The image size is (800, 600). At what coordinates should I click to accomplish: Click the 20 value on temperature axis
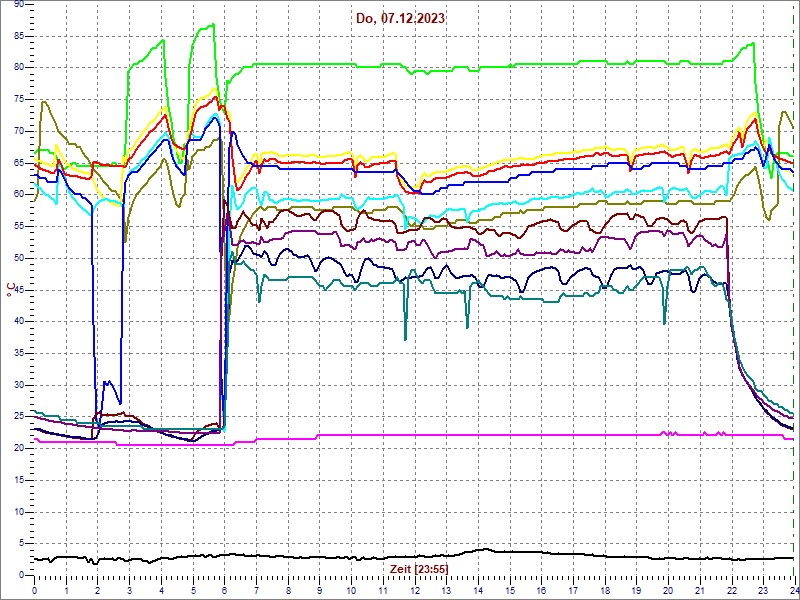(x=19, y=448)
